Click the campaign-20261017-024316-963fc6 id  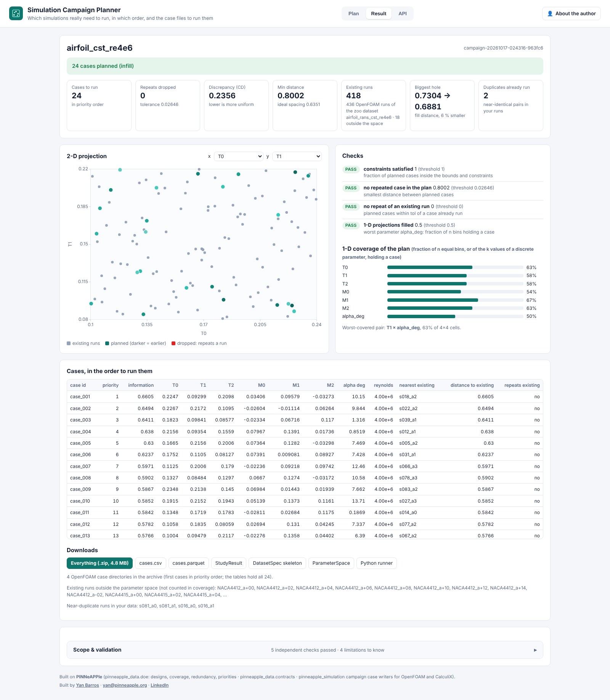point(503,48)
